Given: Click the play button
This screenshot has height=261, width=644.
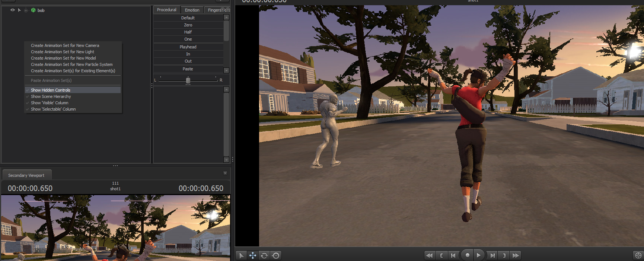Looking at the screenshot, I should 479,255.
